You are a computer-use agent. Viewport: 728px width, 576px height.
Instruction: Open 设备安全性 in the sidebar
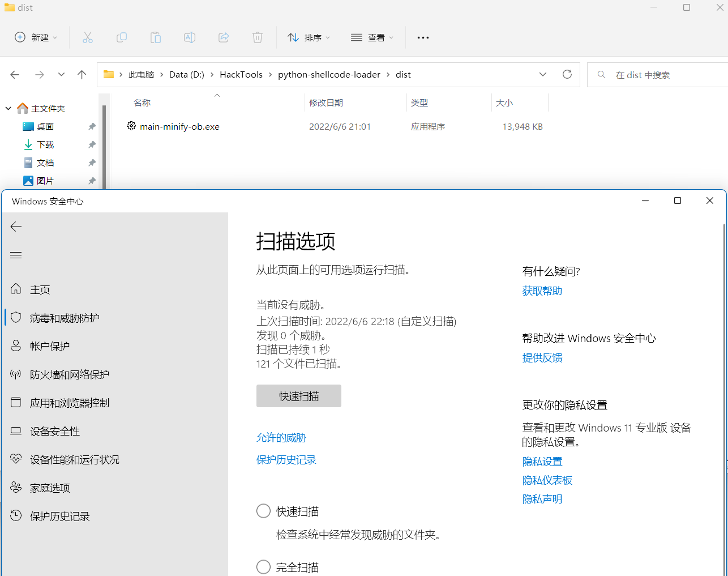click(115, 431)
